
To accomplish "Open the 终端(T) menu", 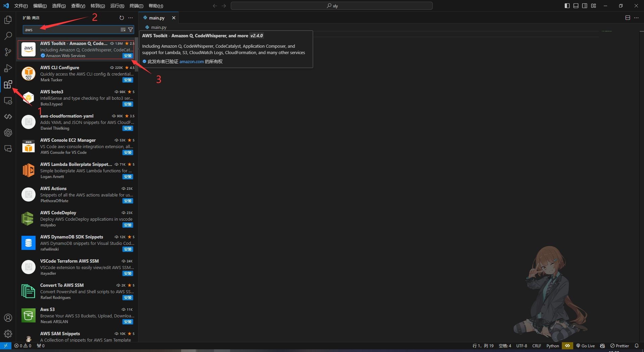I will click(x=136, y=6).
